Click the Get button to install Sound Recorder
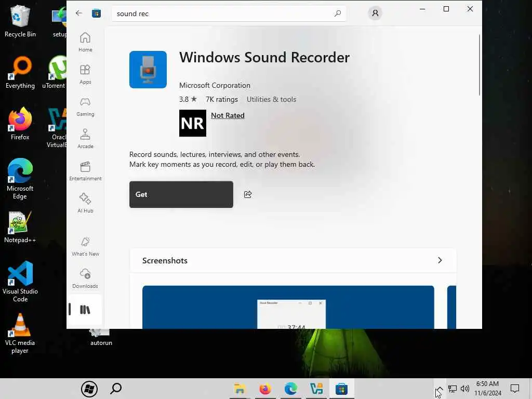This screenshot has width=532, height=399. (181, 194)
